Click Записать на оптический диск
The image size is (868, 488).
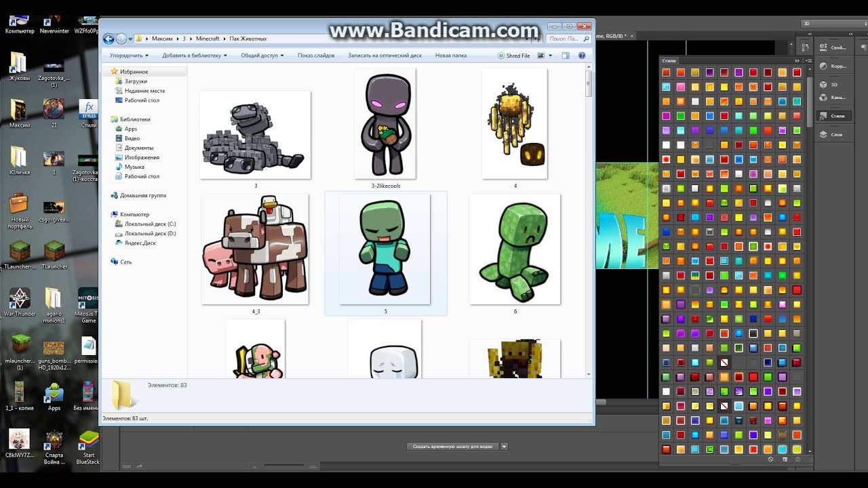click(384, 56)
